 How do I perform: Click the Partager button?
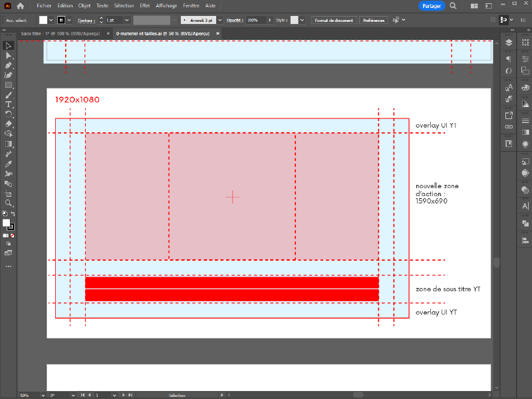click(432, 5)
